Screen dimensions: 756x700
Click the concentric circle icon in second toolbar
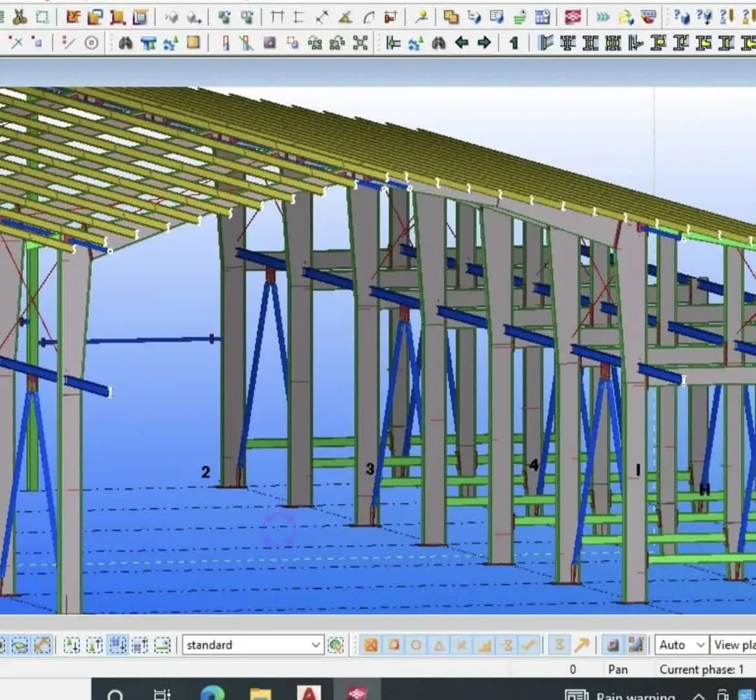91,43
